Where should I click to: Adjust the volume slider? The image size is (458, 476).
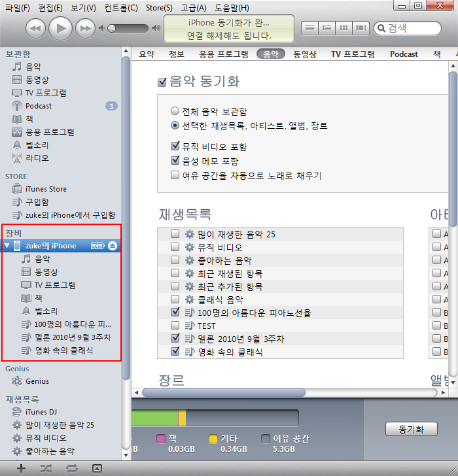click(x=128, y=29)
